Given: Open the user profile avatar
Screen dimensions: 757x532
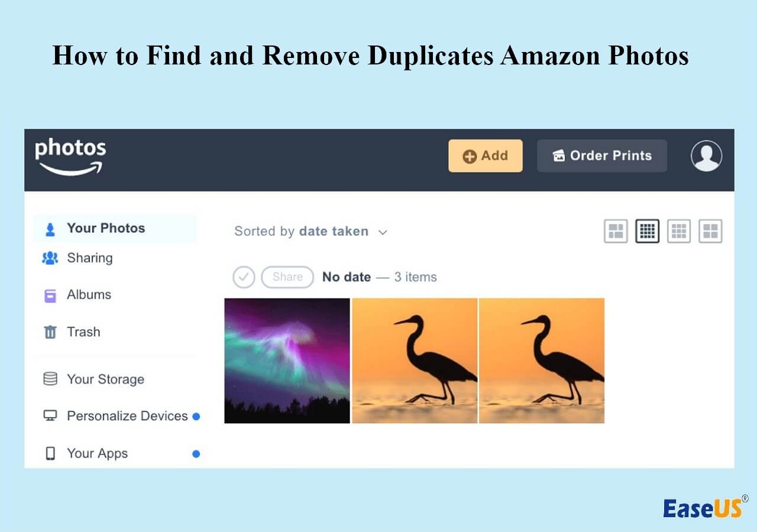Looking at the screenshot, I should click(706, 156).
